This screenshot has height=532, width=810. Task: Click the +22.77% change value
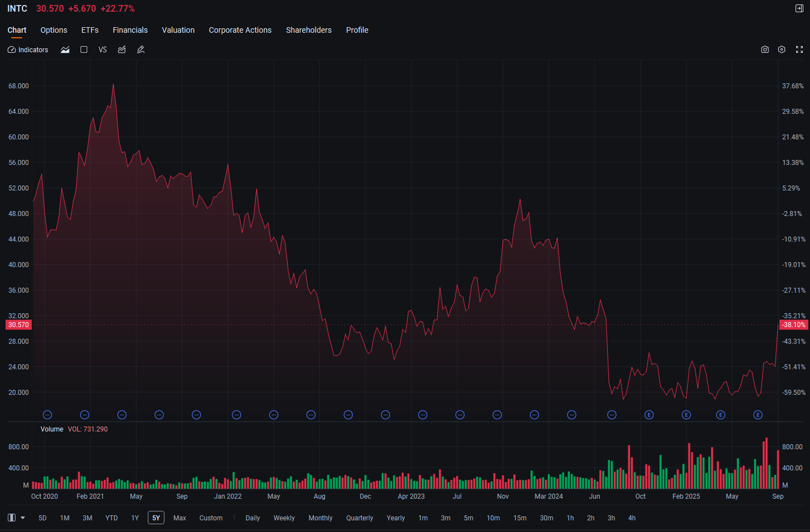118,8
